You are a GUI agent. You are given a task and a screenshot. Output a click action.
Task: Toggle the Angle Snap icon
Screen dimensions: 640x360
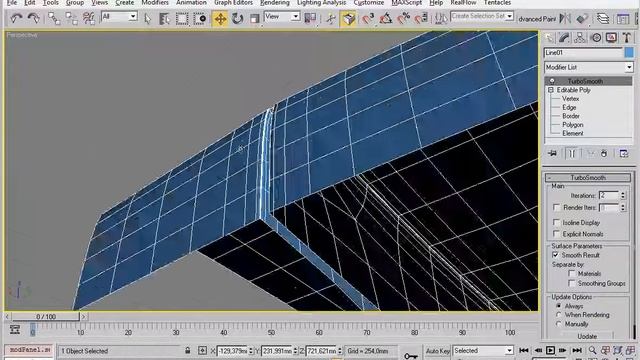click(x=386, y=18)
